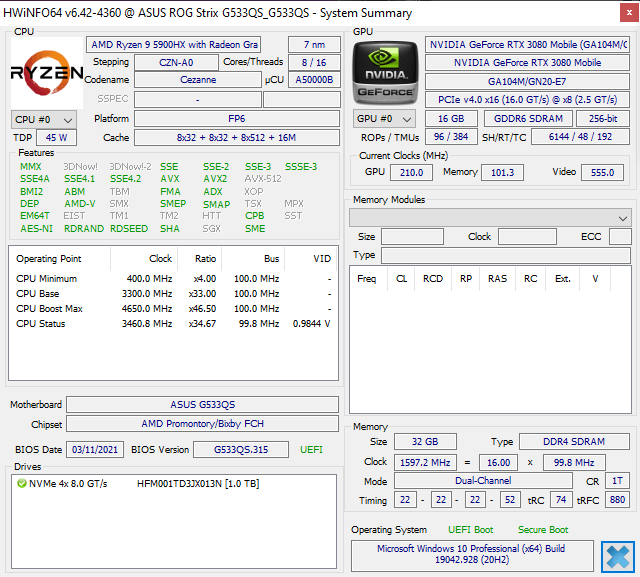This screenshot has height=577, width=640.
Task: Click the AES-NI feature label
Action: pos(36,229)
